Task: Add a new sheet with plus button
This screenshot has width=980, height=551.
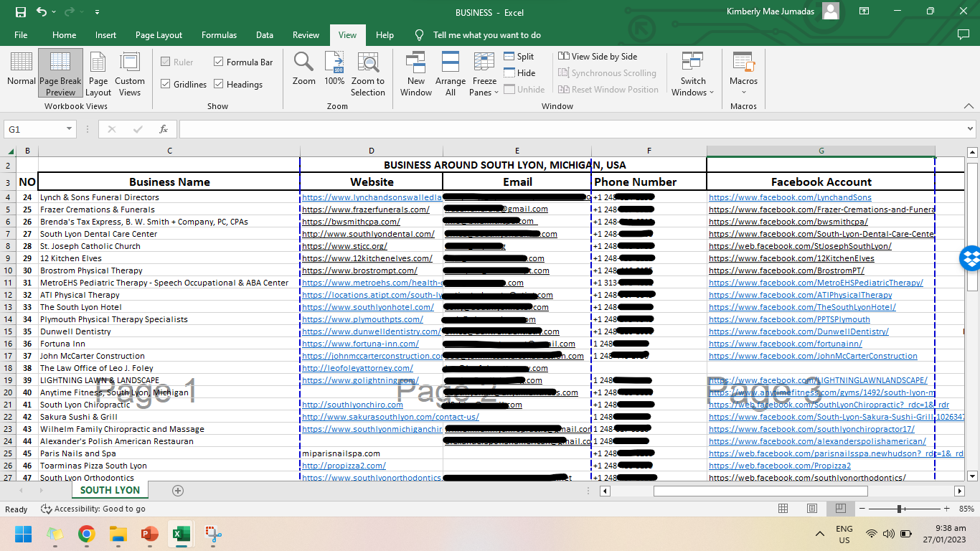Action: coord(178,491)
